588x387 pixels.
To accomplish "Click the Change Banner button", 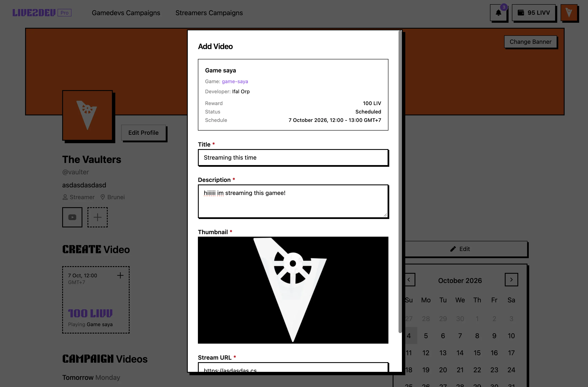I will (530, 42).
